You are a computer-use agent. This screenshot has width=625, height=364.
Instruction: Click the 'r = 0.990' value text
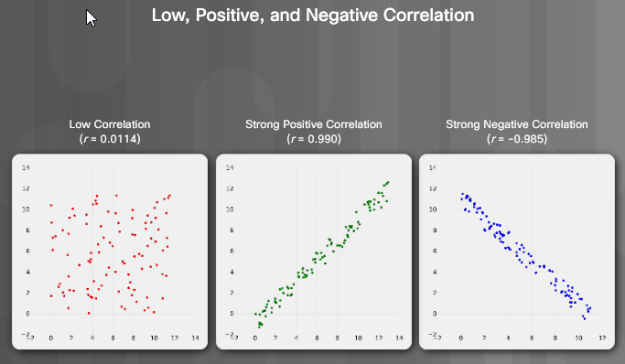click(x=314, y=139)
